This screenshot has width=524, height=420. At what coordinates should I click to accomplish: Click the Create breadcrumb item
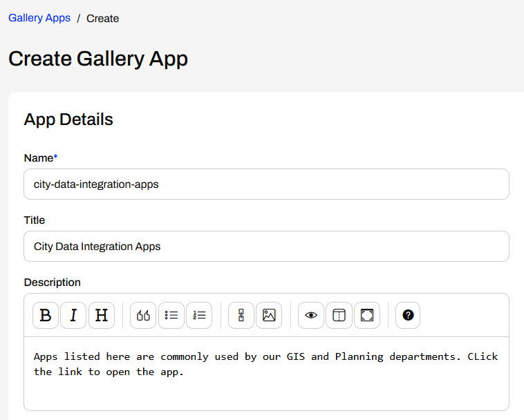click(x=102, y=19)
